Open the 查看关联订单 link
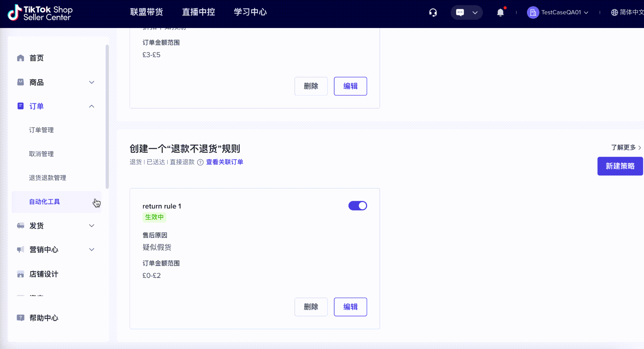The height and width of the screenshot is (349, 644). (x=224, y=162)
